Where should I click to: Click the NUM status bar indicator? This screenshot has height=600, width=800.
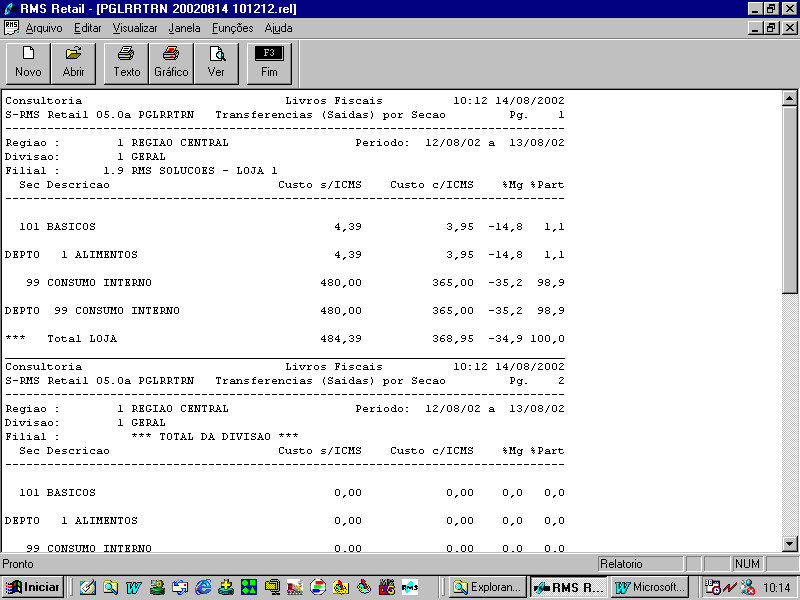pos(747,564)
